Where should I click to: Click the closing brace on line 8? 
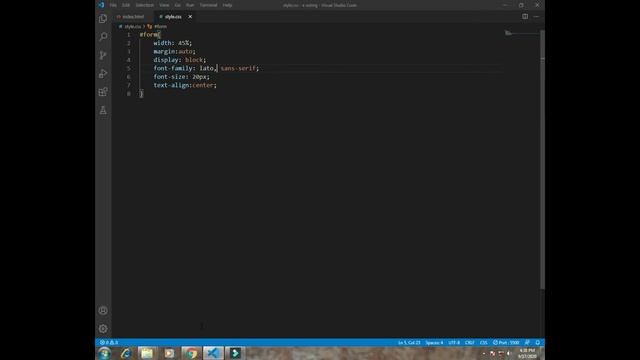(x=141, y=94)
